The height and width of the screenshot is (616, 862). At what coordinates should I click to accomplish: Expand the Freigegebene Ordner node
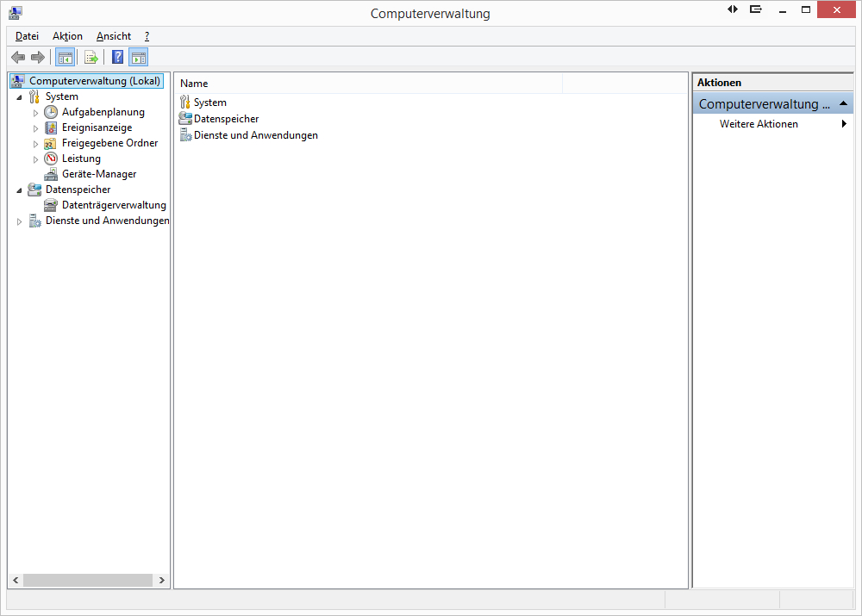point(35,144)
